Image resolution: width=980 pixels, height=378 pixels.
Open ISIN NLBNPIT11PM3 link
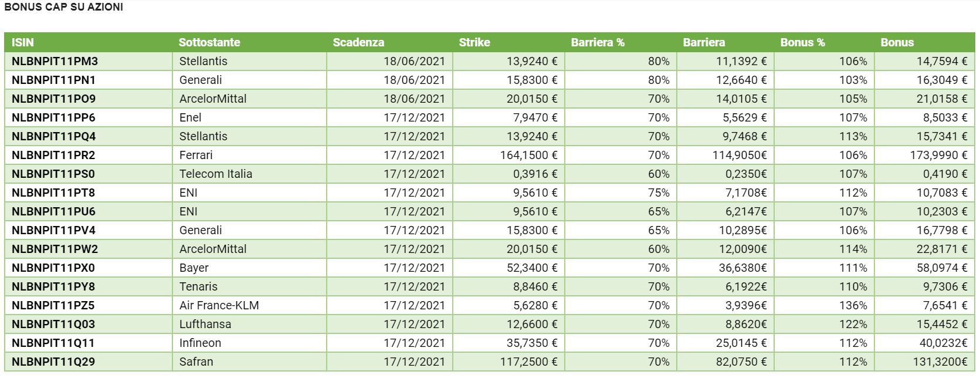pos(55,61)
